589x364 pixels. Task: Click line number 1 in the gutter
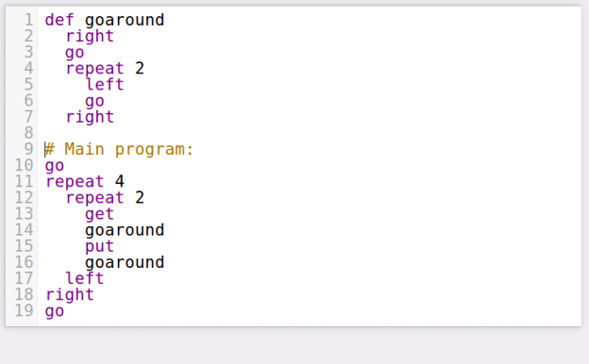point(28,20)
